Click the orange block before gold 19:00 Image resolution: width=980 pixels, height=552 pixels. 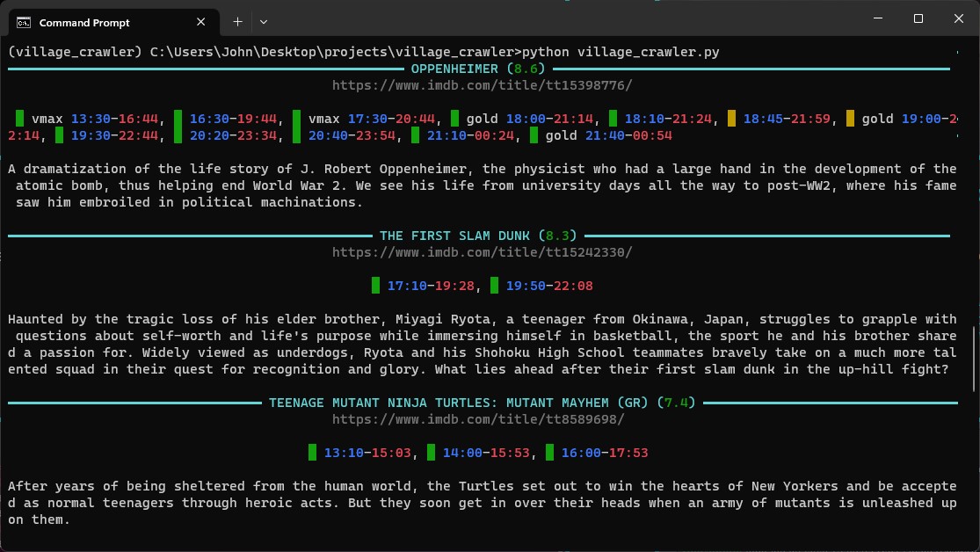(850, 118)
